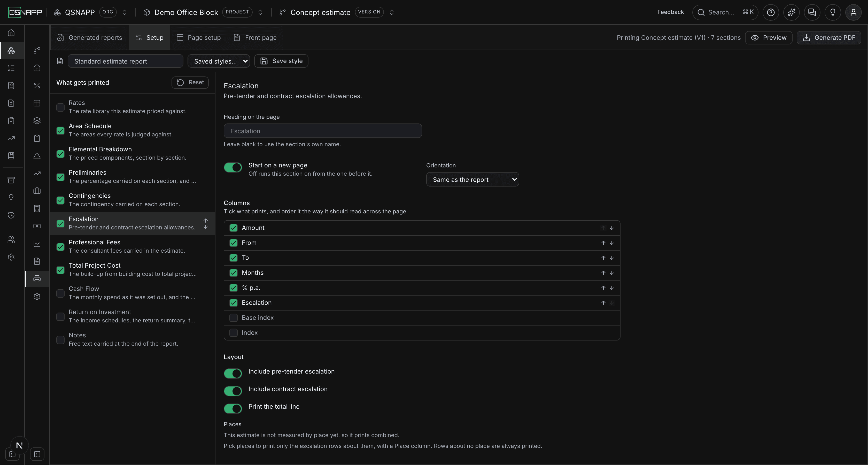Toggle Include pre-tender escalation switch
This screenshot has width=868, height=465.
click(x=233, y=373)
